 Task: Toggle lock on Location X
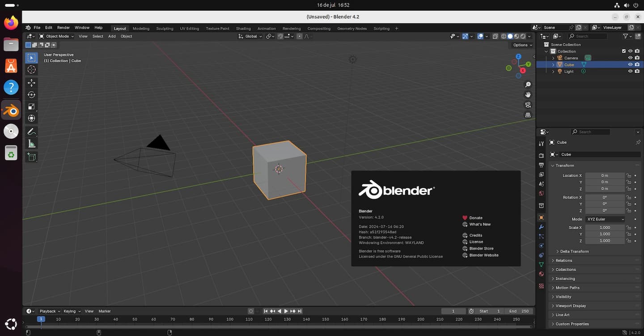click(628, 175)
